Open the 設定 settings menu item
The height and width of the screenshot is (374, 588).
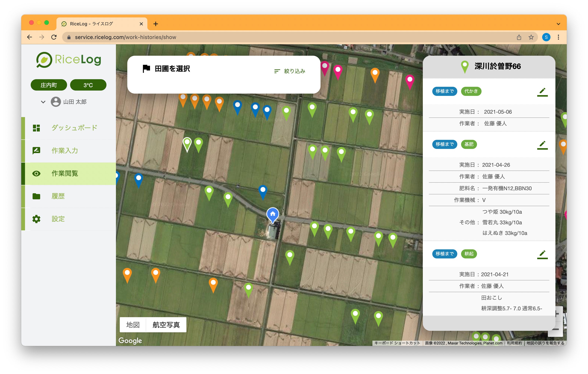58,219
